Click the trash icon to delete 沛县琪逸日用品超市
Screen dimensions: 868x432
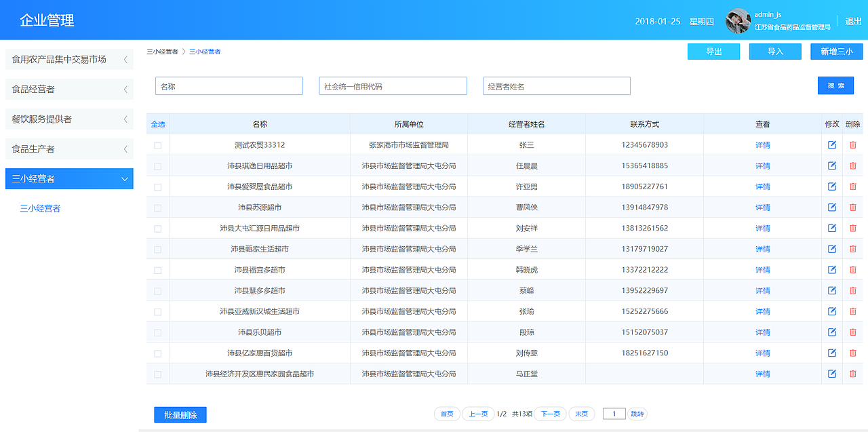[x=852, y=165]
